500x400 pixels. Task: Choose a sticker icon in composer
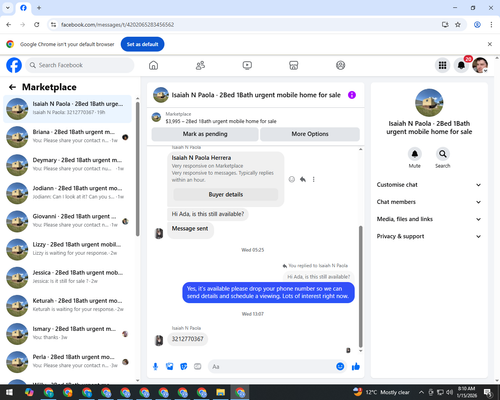click(184, 367)
